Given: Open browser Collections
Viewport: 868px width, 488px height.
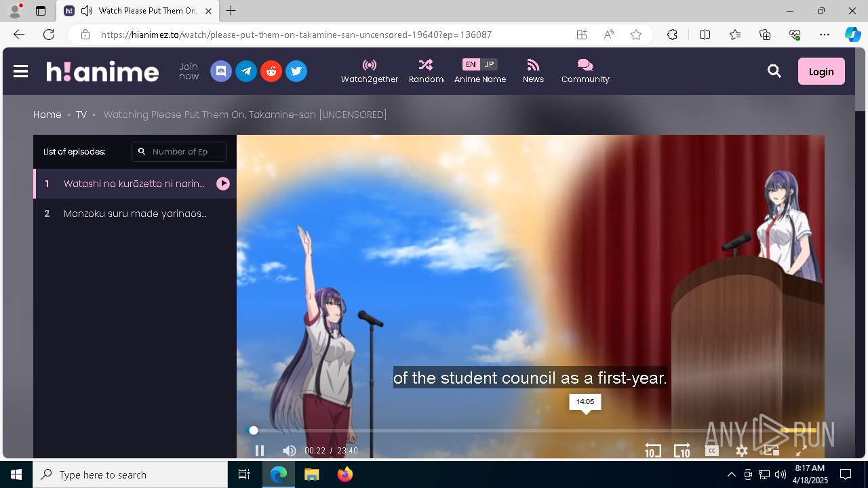Looking at the screenshot, I should click(x=765, y=35).
